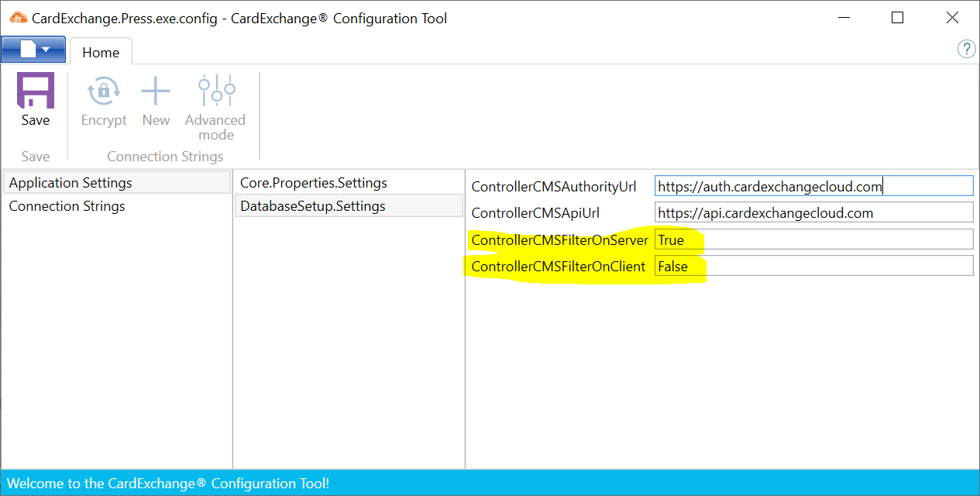Click the New plus icon
The height and width of the screenshot is (496, 980).
pyautogui.click(x=156, y=92)
